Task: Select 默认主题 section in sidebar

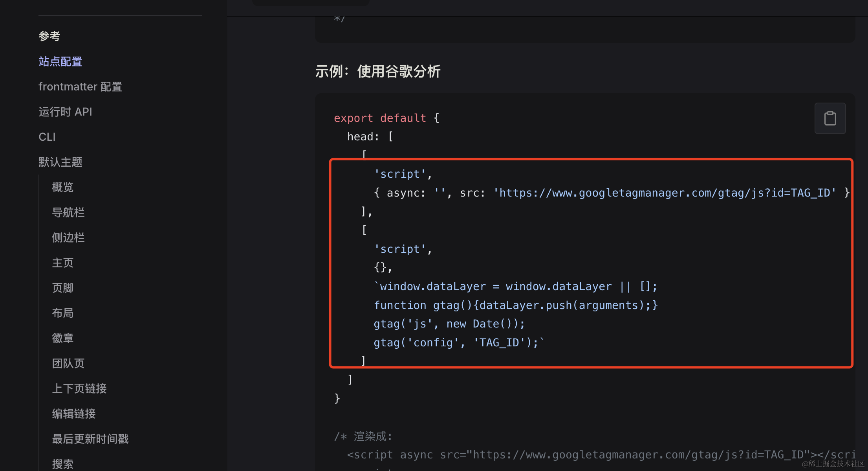Action: coord(60,162)
